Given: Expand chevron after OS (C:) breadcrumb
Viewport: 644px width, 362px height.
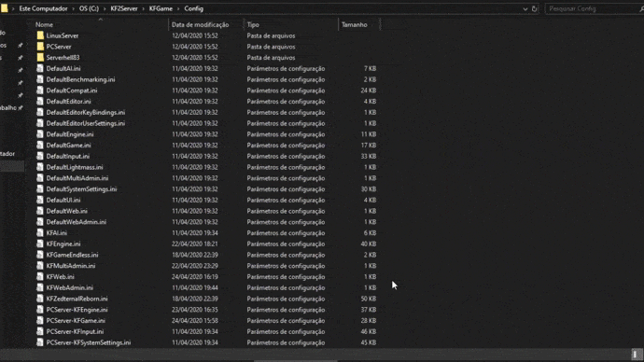Looking at the screenshot, I should (105, 8).
